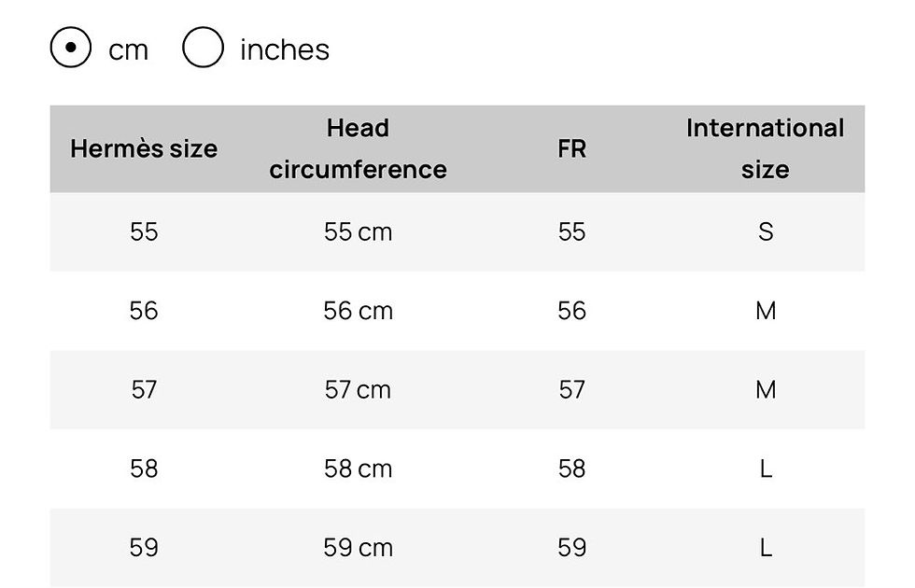The height and width of the screenshot is (588, 915).
Task: Select the 59 cm head circumference cell
Action: coord(358,548)
